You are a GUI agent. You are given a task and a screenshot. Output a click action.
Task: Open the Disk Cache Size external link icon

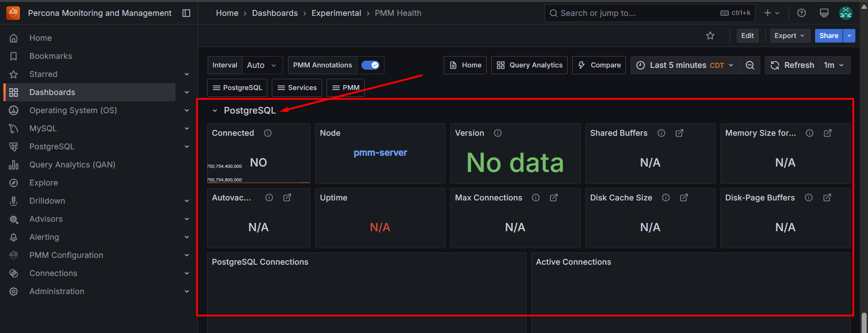(x=684, y=198)
